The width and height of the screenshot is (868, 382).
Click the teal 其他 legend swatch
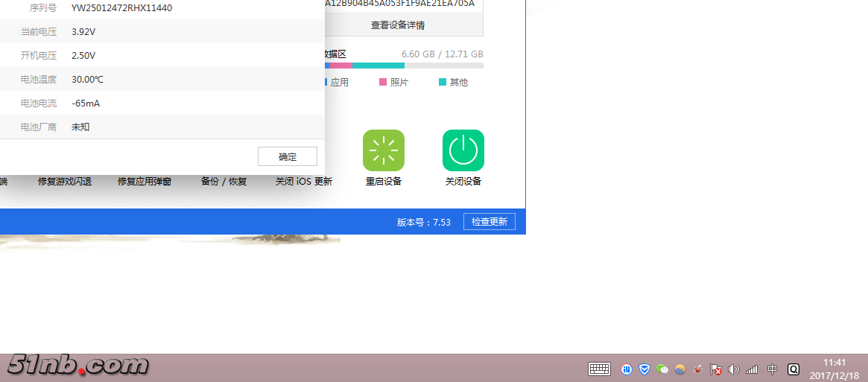tap(443, 82)
